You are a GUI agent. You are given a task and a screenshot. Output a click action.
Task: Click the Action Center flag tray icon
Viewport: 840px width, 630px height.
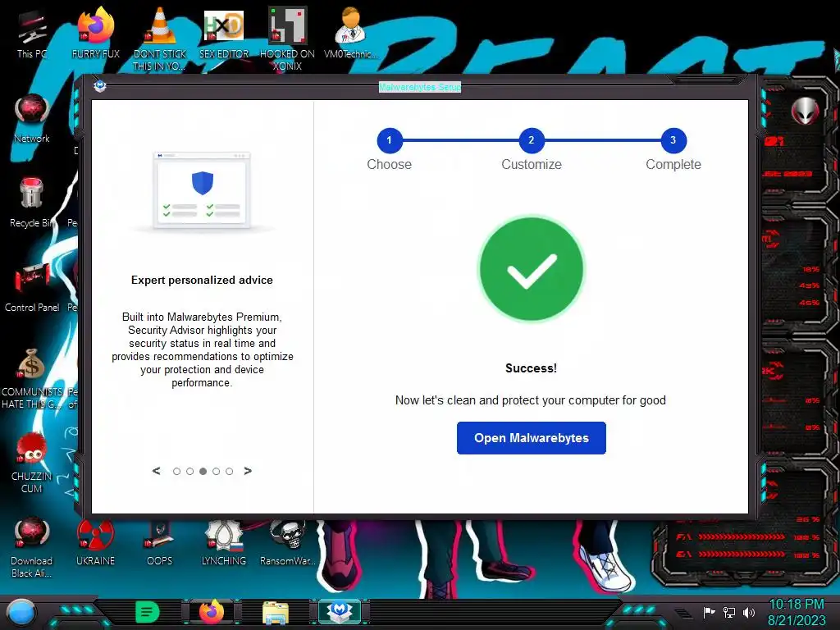[x=709, y=612]
